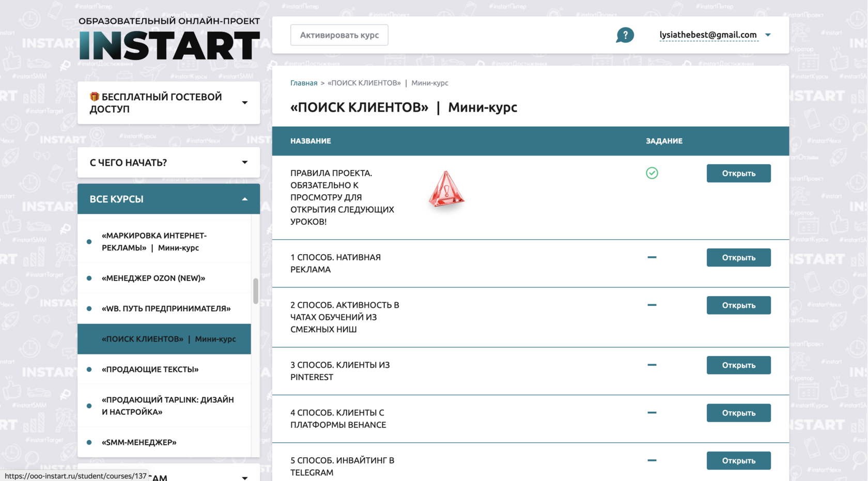Select «ПРОДАЮЩИЕ ТЕКСТЫ» course

coord(164,369)
